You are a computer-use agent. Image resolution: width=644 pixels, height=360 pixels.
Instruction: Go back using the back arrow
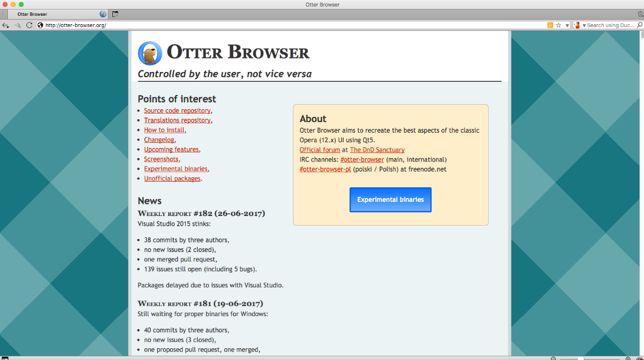[6, 25]
